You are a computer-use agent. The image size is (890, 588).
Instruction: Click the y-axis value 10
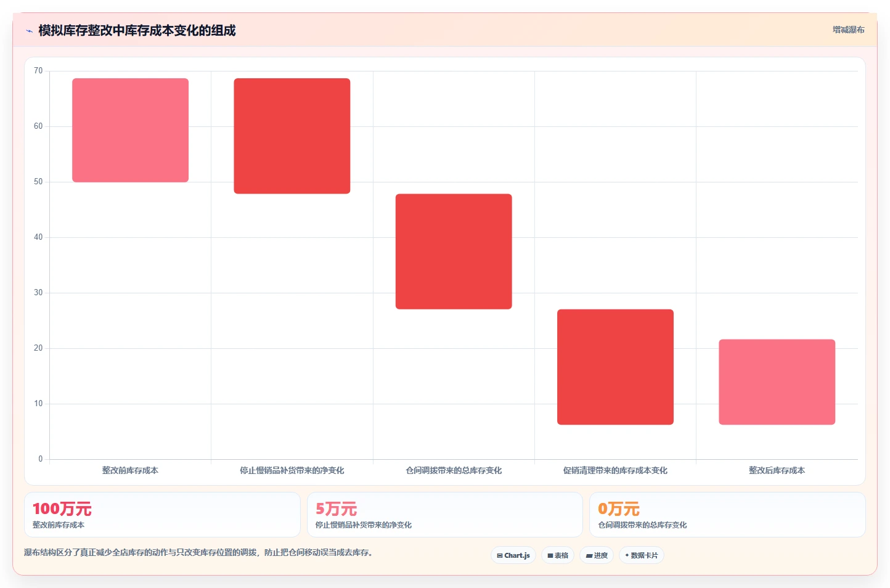(38, 404)
